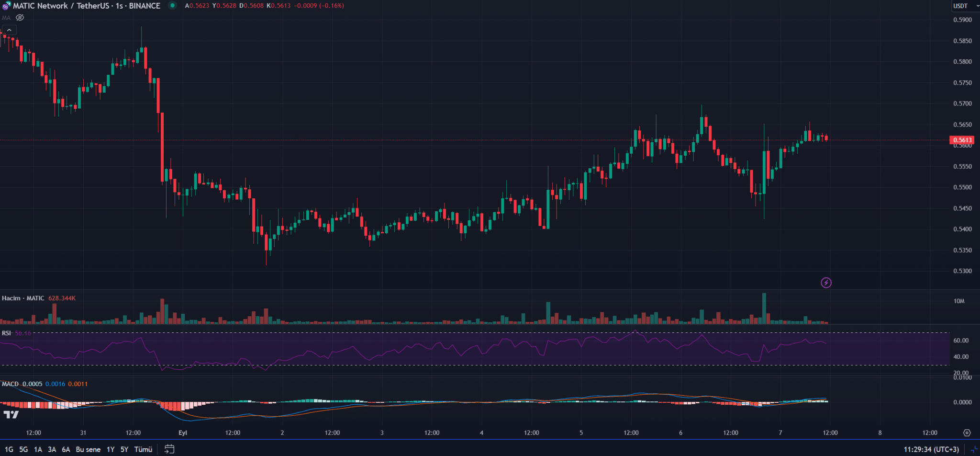Click the TradingView logo
980x456 pixels.
pos(11,414)
